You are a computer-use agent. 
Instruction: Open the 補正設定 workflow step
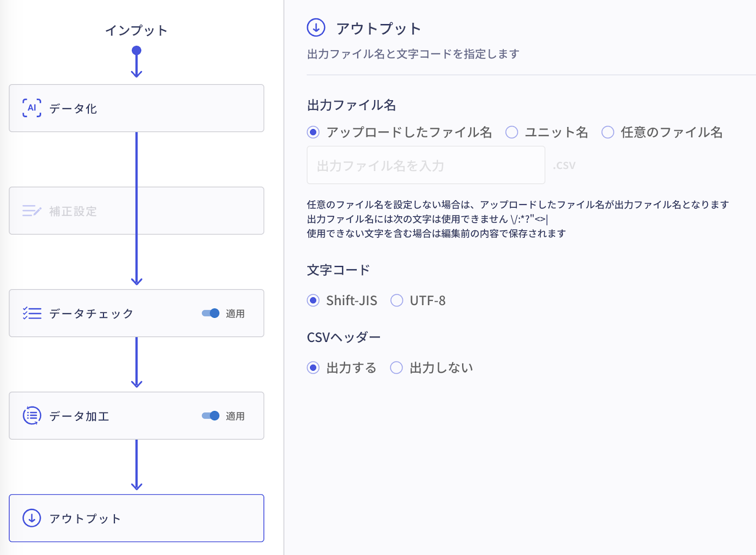[x=137, y=211]
